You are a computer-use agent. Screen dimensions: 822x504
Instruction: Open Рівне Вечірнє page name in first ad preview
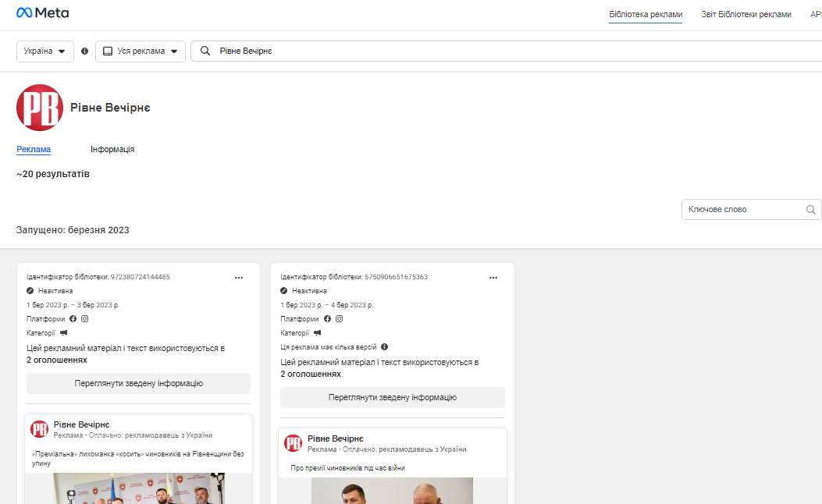coord(82,424)
